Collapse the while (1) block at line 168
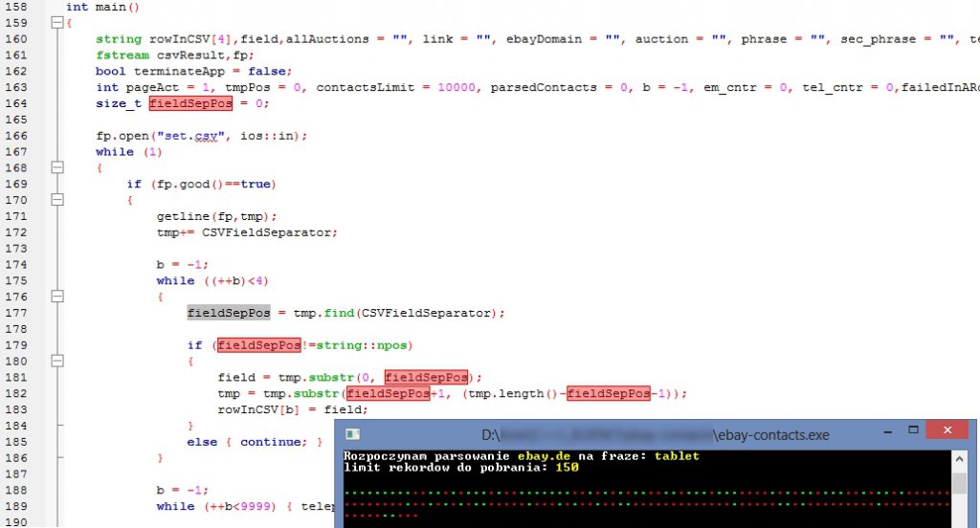Screen dimensions: 980x528 click(x=56, y=166)
